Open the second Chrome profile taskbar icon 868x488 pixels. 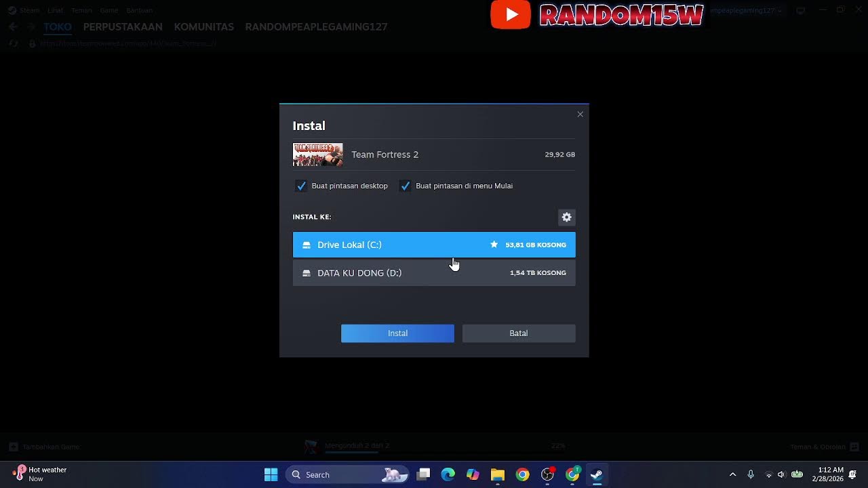[x=572, y=474]
